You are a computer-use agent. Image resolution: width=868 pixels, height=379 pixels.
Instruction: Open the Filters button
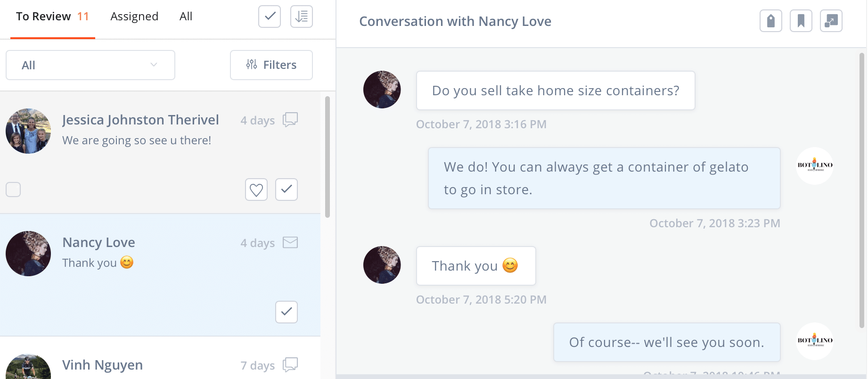271,65
